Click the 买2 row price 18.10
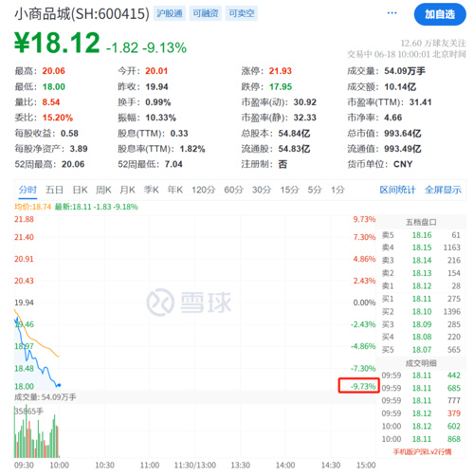Screen dimensions: 474x476 [422, 312]
